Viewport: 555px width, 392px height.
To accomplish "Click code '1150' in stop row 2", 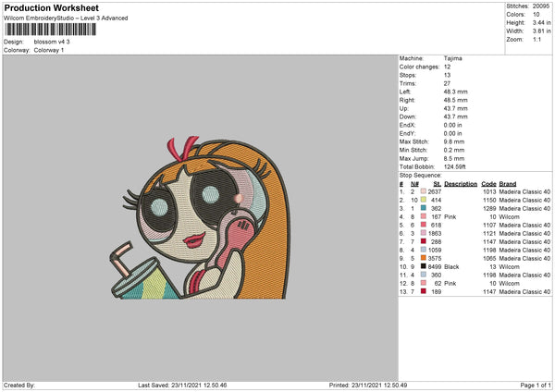I will [489, 200].
